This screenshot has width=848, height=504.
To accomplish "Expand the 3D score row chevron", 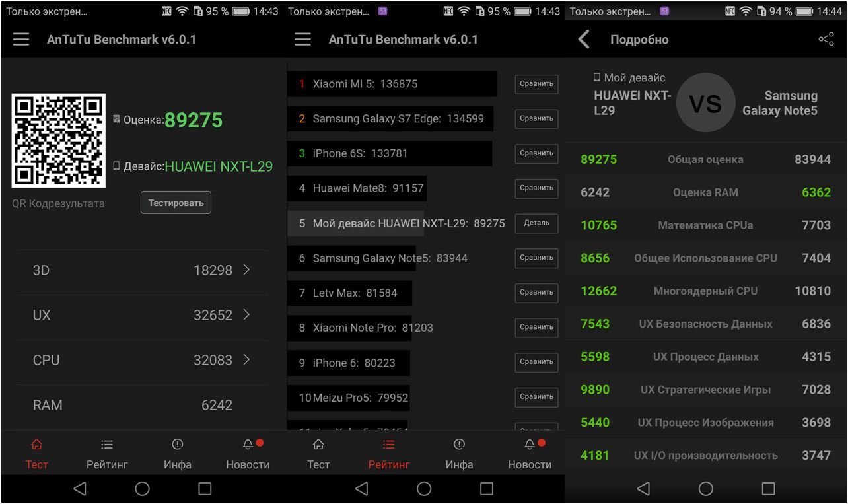I will 246,270.
